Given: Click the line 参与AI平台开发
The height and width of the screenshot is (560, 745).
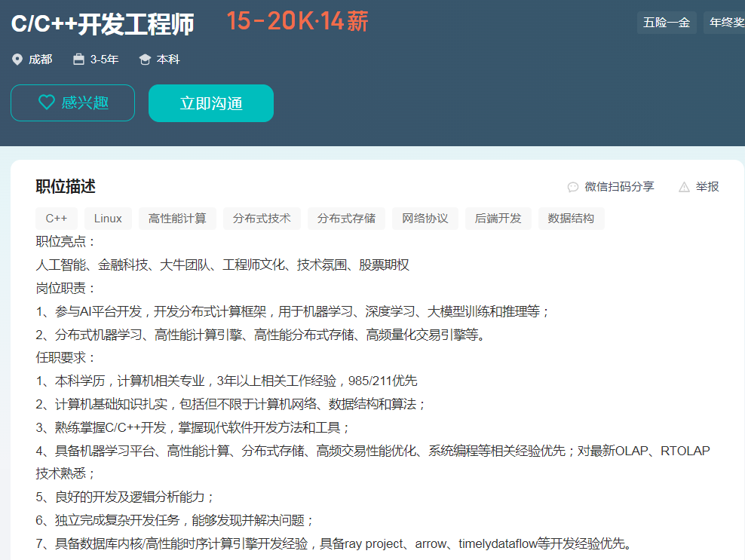Looking at the screenshot, I should point(293,311).
